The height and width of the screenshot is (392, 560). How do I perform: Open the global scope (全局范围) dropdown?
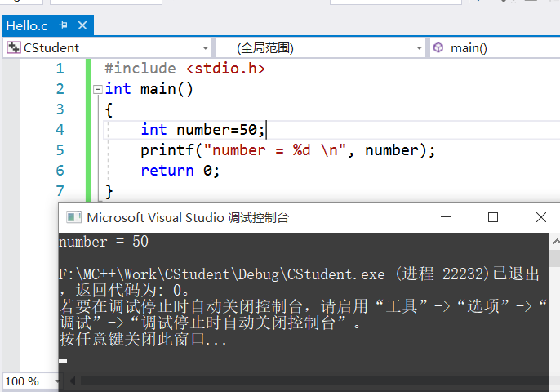tap(320, 48)
